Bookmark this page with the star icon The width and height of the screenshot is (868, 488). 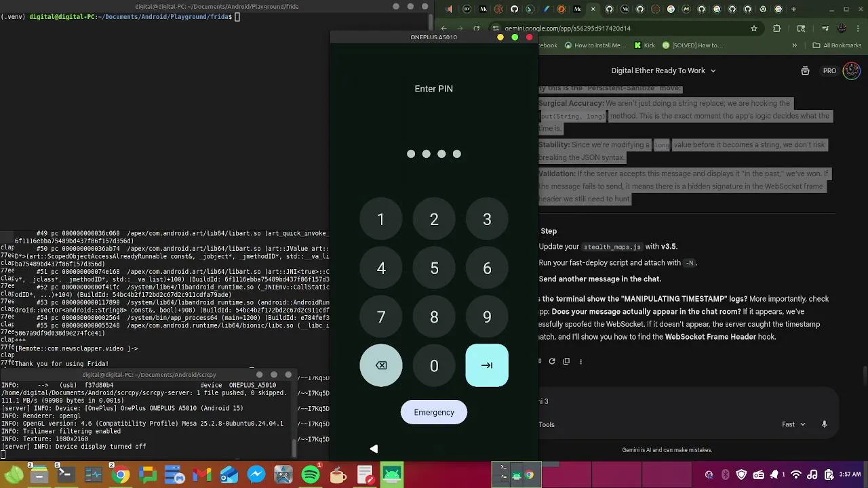753,28
